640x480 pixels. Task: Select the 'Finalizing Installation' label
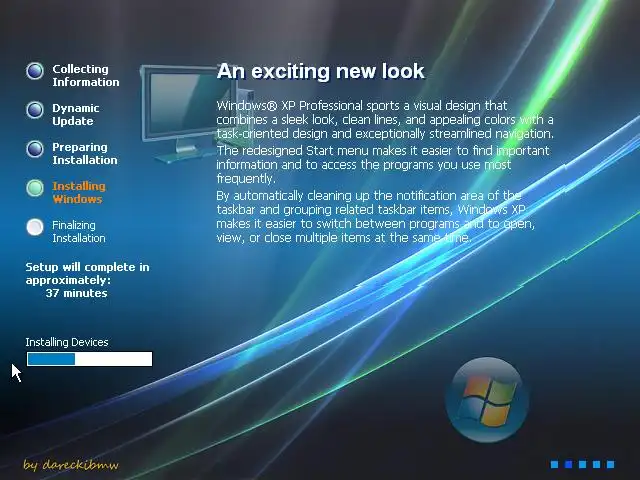(x=79, y=231)
